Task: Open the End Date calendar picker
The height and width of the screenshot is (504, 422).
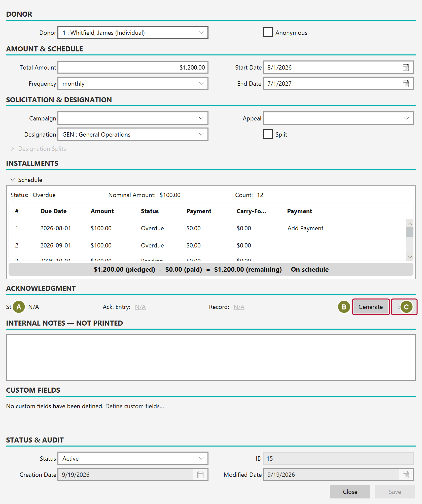Action: tap(406, 84)
